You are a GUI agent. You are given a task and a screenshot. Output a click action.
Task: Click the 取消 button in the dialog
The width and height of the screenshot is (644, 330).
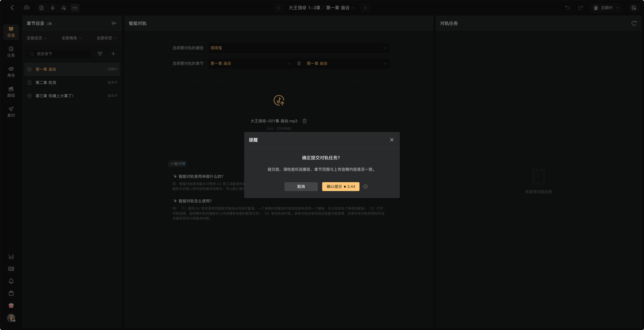point(301,186)
